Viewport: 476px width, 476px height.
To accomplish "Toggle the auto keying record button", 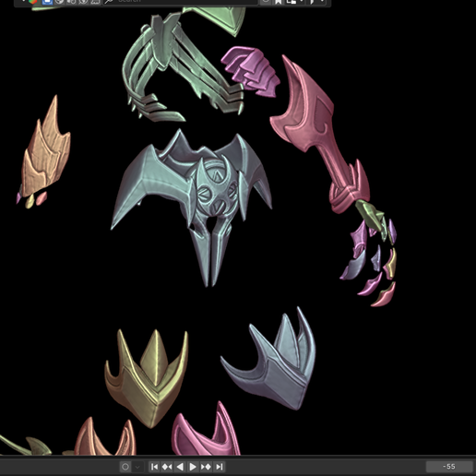I will [125, 467].
